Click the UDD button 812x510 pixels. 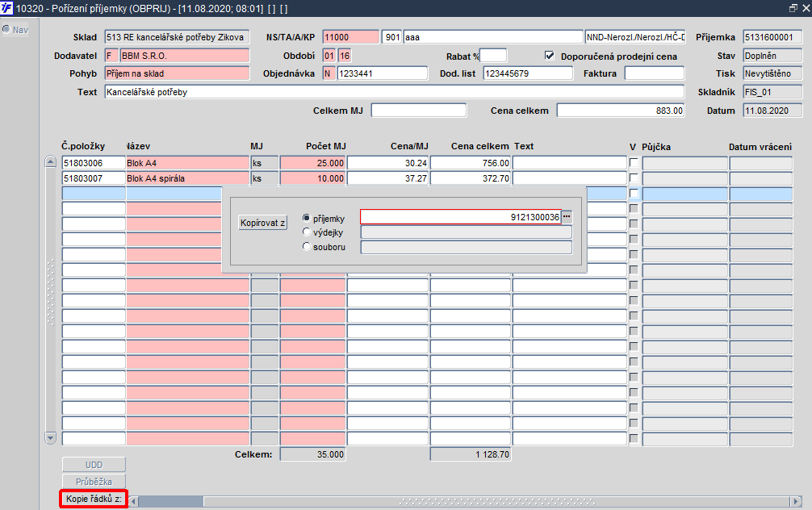coord(94,465)
